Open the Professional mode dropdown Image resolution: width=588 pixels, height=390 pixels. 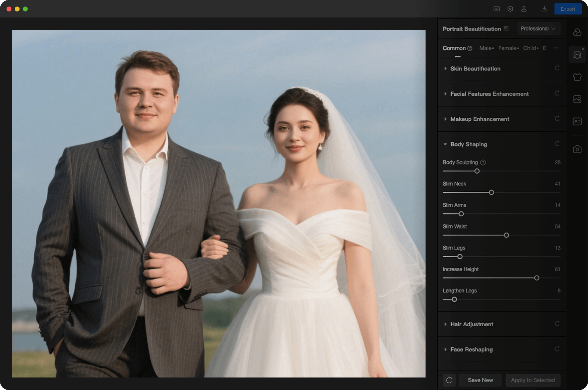(x=538, y=29)
